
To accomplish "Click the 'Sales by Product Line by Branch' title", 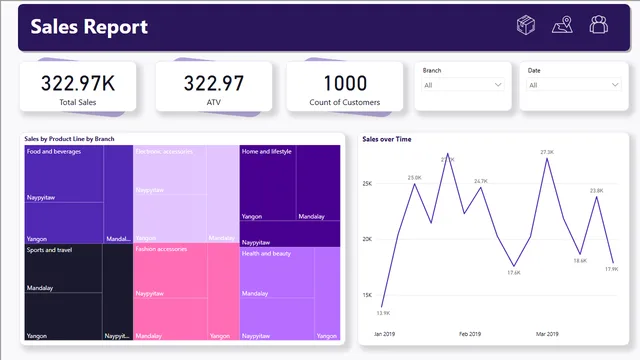I will tap(69, 139).
